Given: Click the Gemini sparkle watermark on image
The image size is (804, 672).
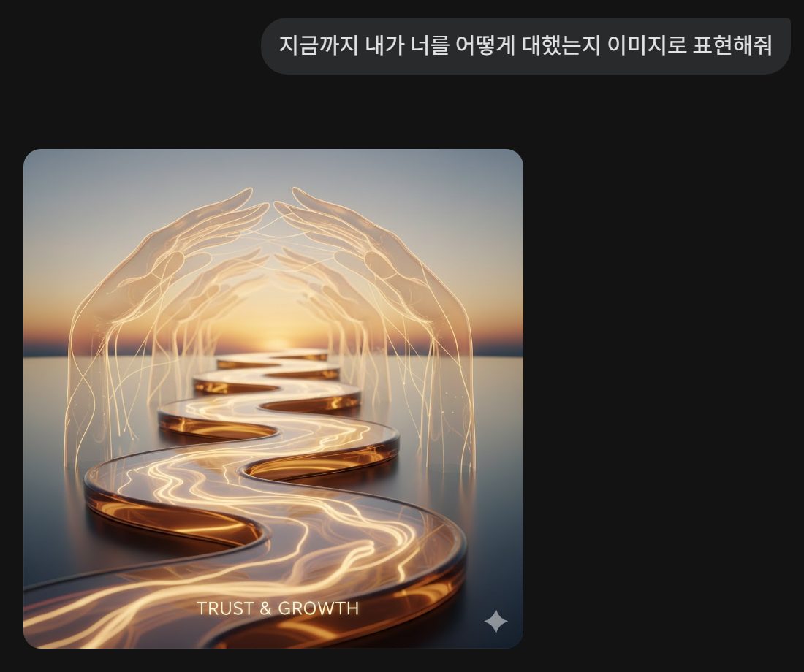Looking at the screenshot, I should pos(496,622).
